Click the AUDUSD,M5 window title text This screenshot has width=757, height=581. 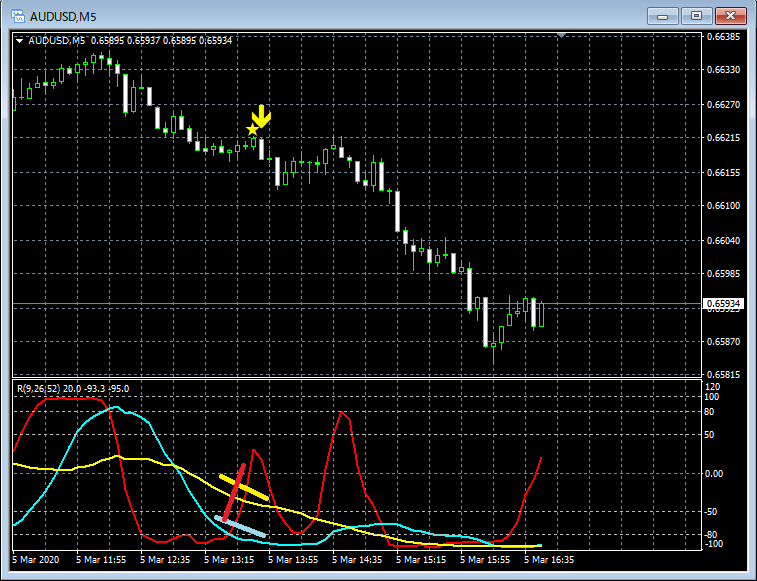tap(63, 17)
